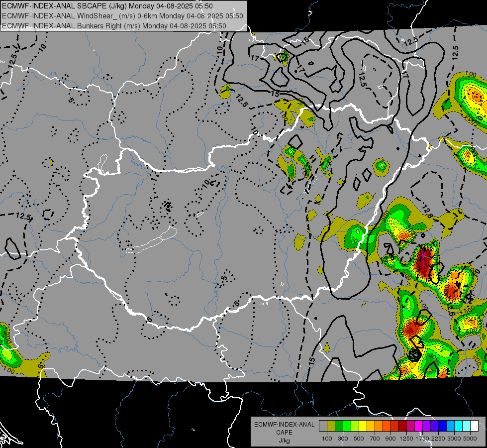Screen dimensions: 487x448
Task: Click the 500 legend value
Action: [x=359, y=439]
